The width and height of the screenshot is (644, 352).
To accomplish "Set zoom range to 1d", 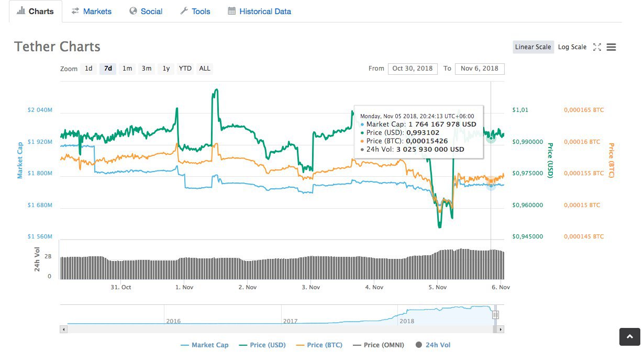I will coord(88,69).
